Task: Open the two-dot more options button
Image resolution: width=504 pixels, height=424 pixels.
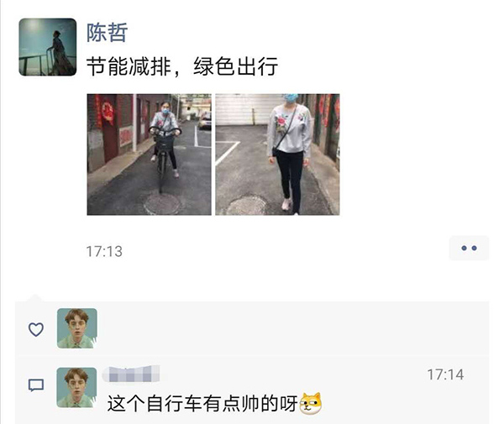Action: click(x=469, y=248)
